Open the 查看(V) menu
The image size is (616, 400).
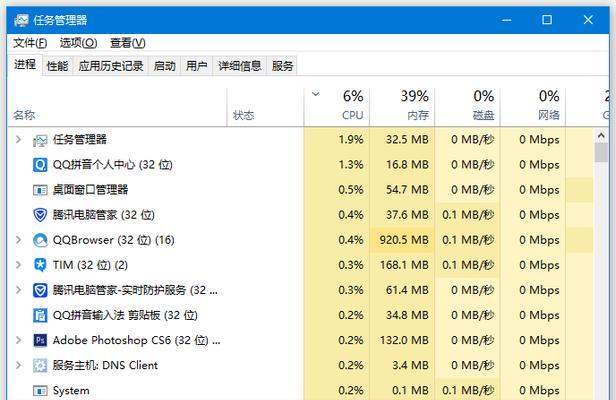coord(128,43)
